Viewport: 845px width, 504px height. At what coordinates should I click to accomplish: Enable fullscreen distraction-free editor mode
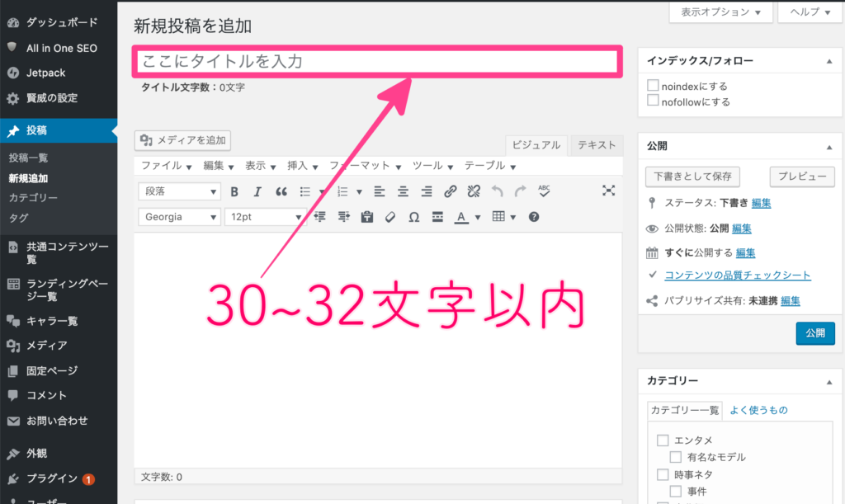[608, 191]
